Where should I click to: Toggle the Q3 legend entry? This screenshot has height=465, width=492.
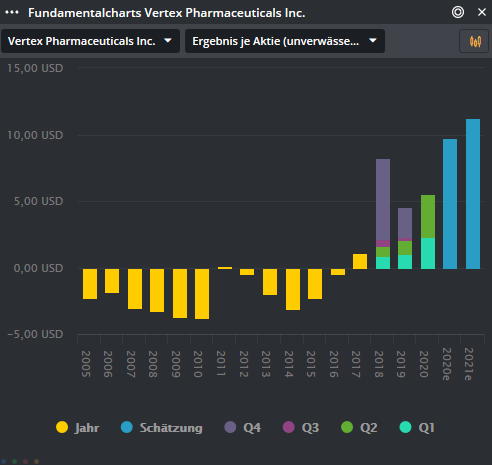point(301,427)
